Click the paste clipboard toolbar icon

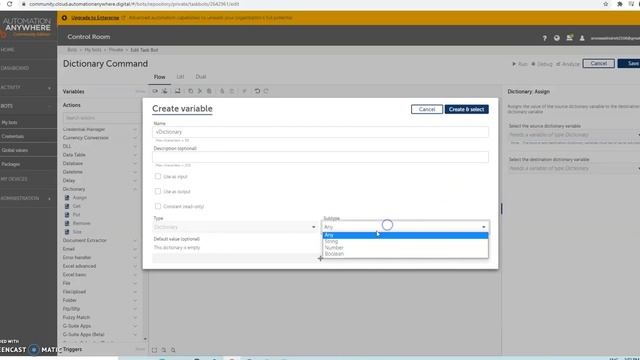(x=209, y=91)
